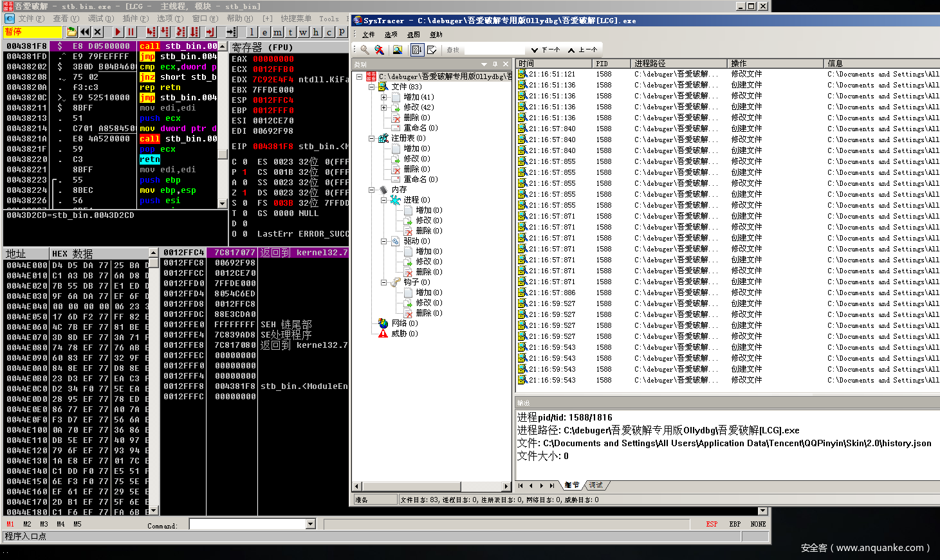The image size is (940, 560).
Task: Open file with the folder toolbar icon
Action: pyautogui.click(x=71, y=32)
